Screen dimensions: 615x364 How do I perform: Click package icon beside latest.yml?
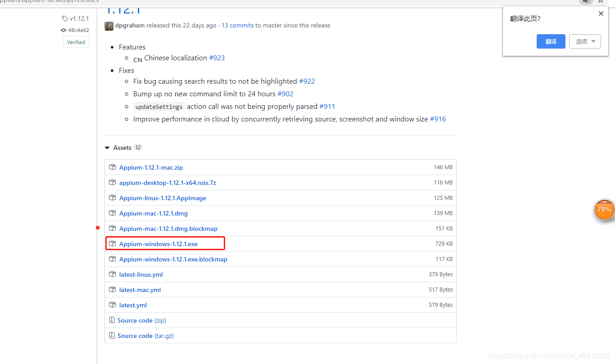113,305
